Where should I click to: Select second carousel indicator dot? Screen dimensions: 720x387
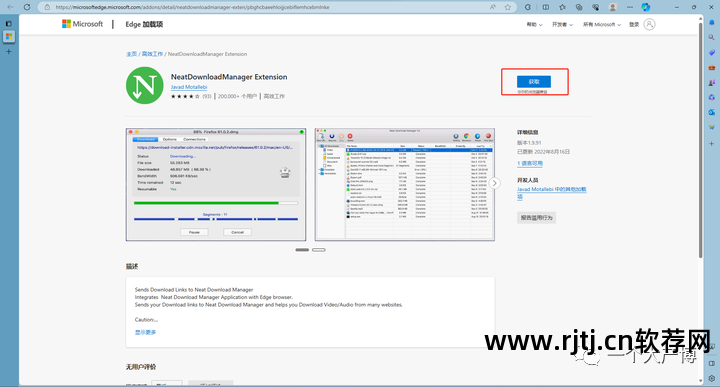tap(319, 250)
